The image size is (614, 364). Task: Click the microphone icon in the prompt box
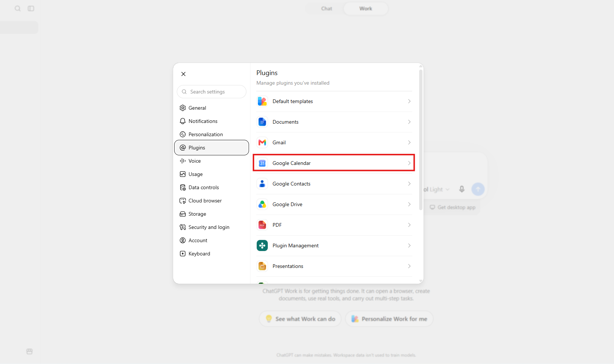[x=462, y=189]
